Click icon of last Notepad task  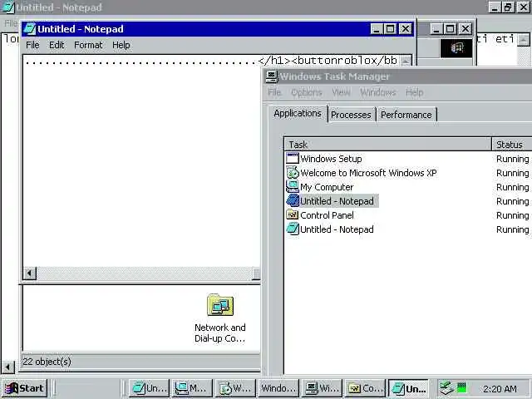click(292, 229)
